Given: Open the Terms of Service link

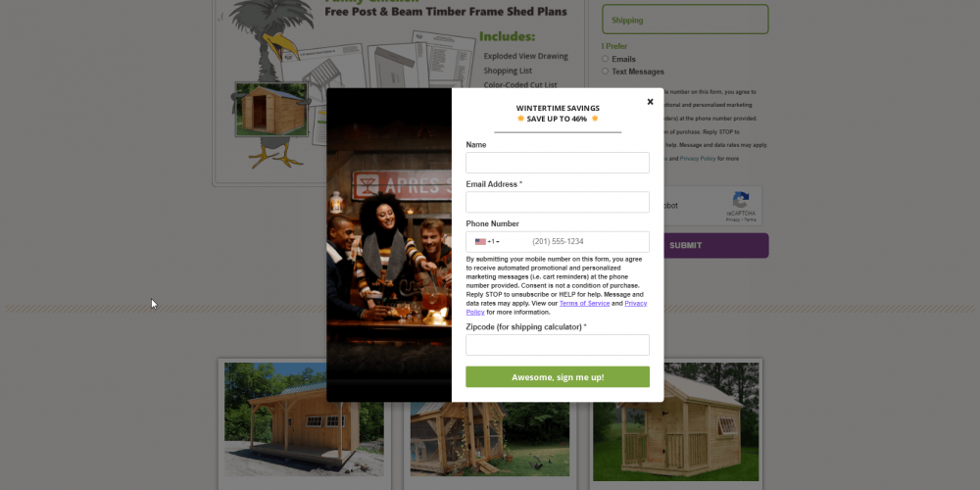Looking at the screenshot, I should [x=584, y=303].
